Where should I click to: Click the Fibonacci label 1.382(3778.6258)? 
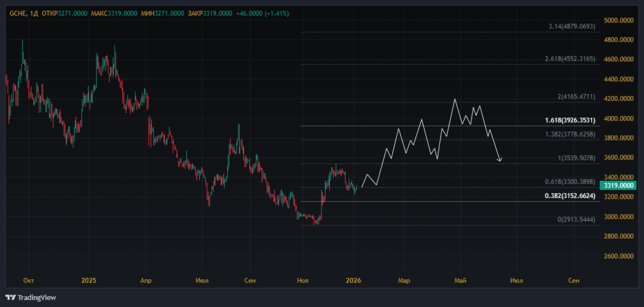tap(570, 135)
